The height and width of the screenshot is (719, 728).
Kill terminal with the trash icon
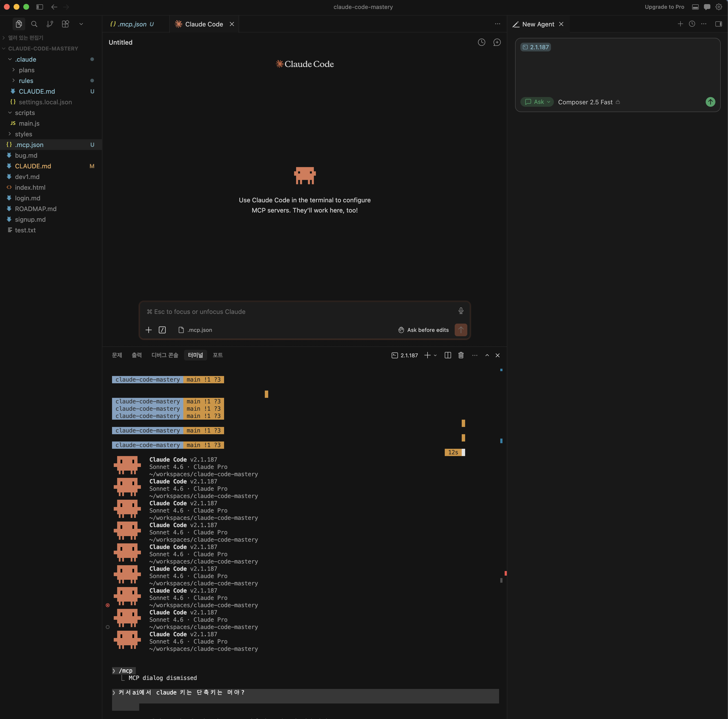(x=461, y=355)
